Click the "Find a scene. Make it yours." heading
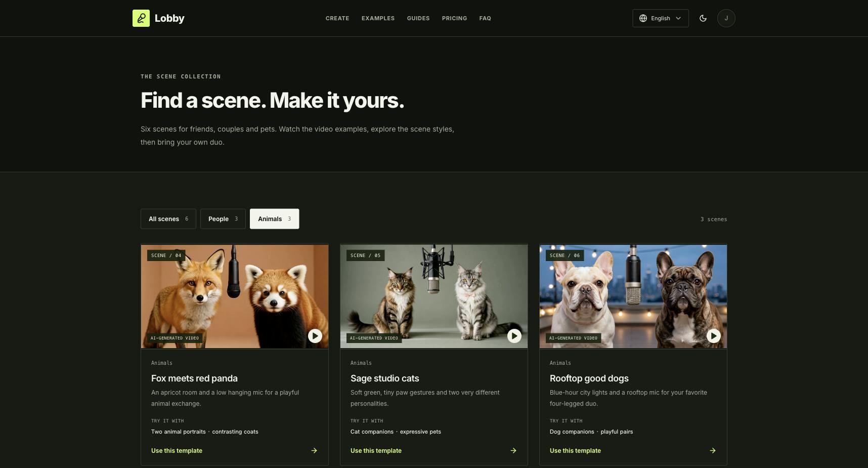868x468 pixels. 272,101
